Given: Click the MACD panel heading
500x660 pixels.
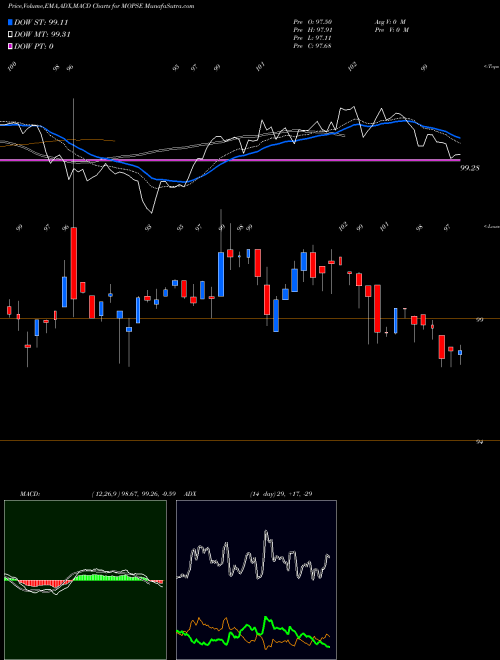Looking at the screenshot, I should (29, 494).
